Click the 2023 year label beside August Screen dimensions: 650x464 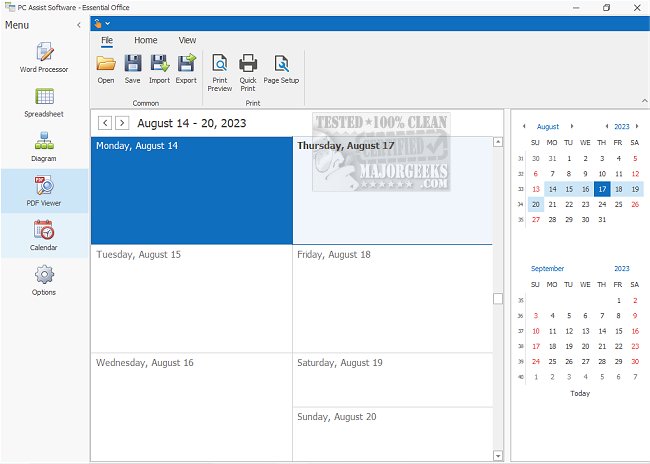pyautogui.click(x=622, y=126)
